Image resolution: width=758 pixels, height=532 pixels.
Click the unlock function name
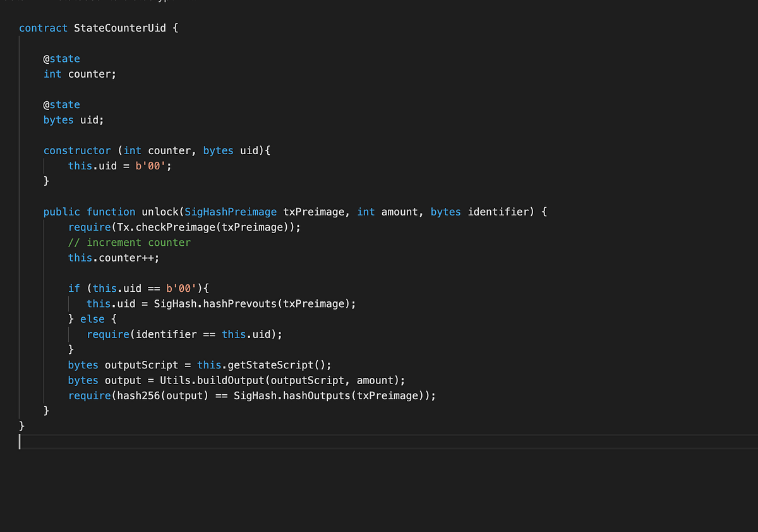click(160, 212)
